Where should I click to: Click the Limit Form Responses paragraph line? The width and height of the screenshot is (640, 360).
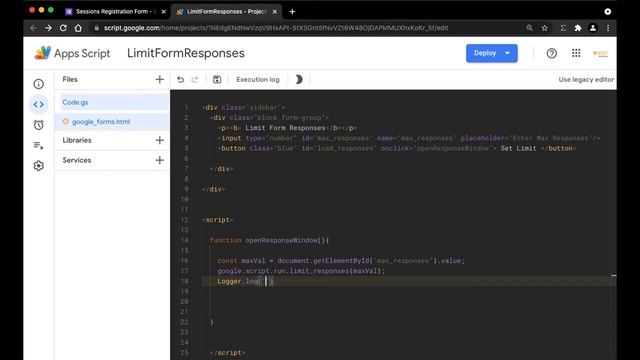pyautogui.click(x=287, y=128)
